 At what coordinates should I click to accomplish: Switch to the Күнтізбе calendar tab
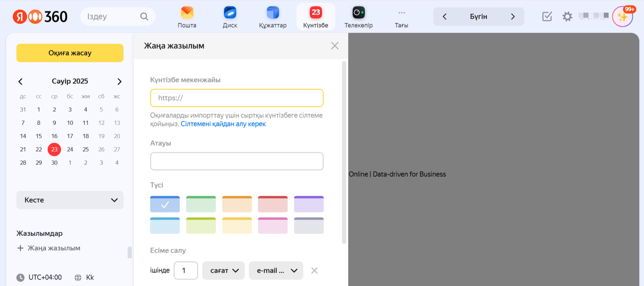(316, 17)
